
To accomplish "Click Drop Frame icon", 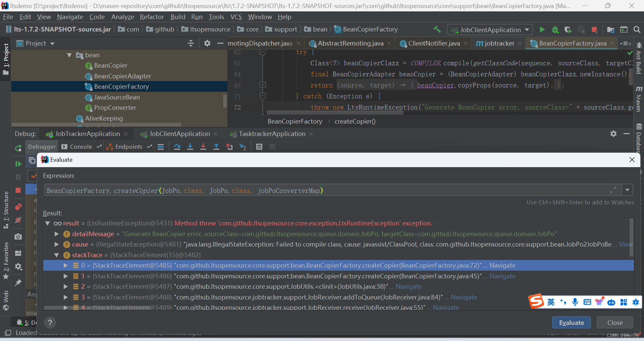I will coord(229,147).
